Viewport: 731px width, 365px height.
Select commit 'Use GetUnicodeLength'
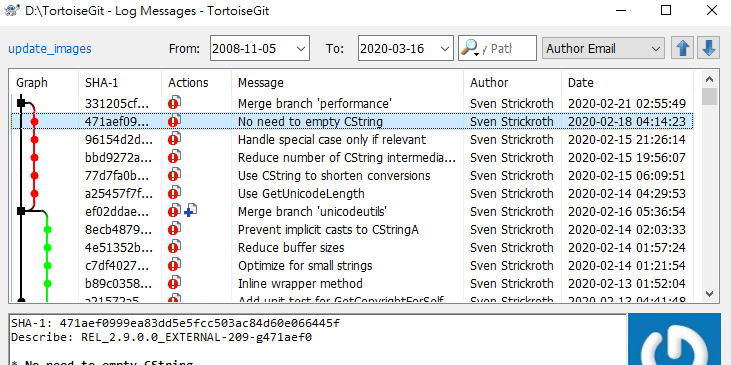(x=352, y=193)
